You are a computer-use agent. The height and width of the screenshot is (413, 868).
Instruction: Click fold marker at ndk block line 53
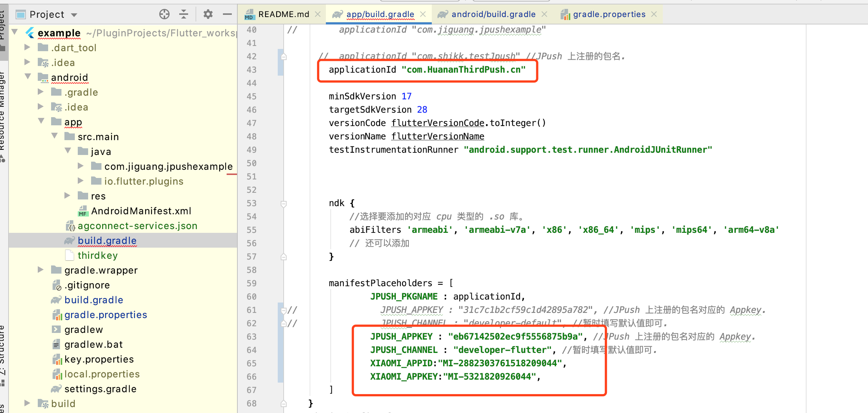[x=284, y=204]
